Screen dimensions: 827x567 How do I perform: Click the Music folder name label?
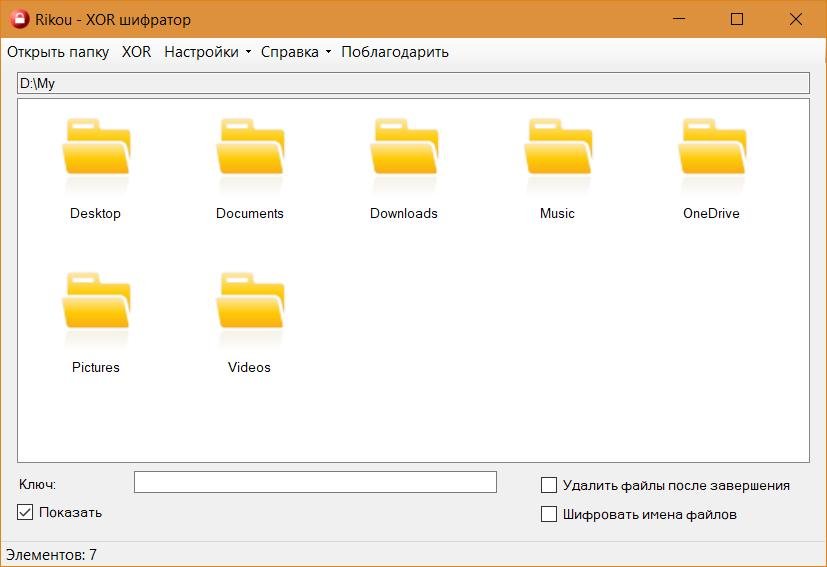557,214
